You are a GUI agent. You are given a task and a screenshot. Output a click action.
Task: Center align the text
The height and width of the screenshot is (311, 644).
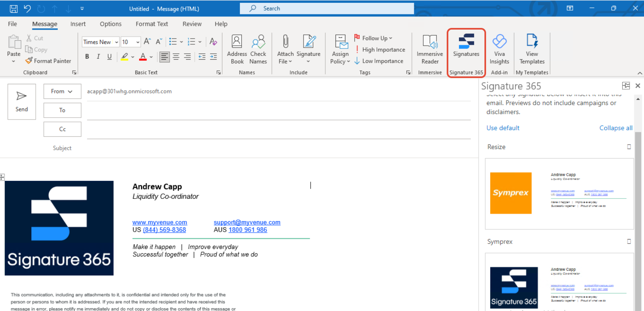(176, 57)
